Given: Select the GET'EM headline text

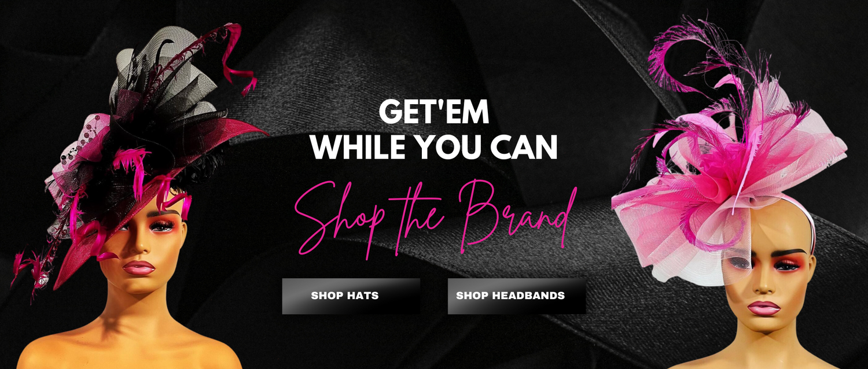Looking at the screenshot, I should [434, 112].
